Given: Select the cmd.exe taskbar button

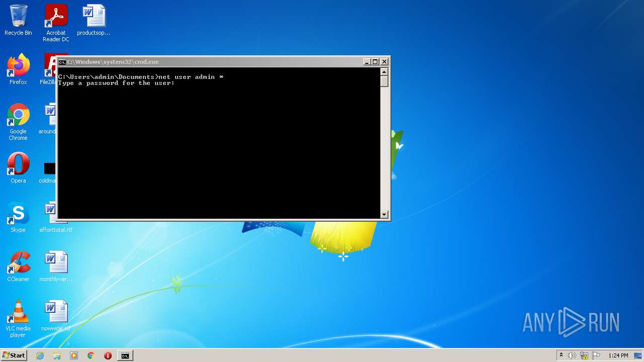Looking at the screenshot, I should (125, 355).
